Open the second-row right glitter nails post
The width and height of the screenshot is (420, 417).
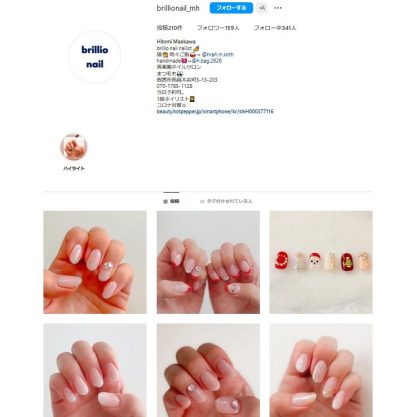pos(321,370)
